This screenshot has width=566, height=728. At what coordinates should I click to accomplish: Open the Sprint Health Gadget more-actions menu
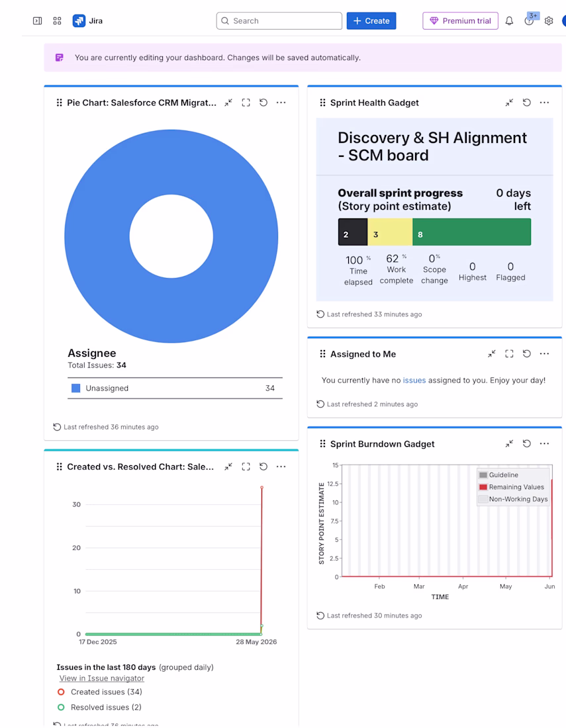point(544,103)
